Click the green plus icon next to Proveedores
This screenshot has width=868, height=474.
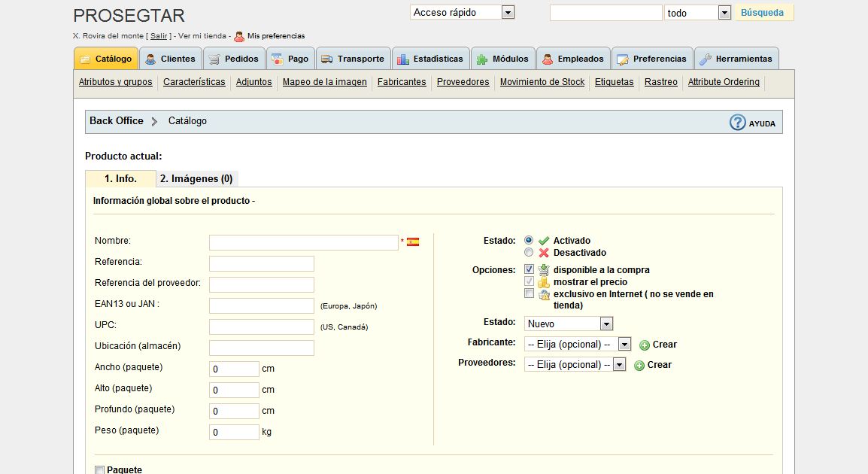click(x=639, y=366)
